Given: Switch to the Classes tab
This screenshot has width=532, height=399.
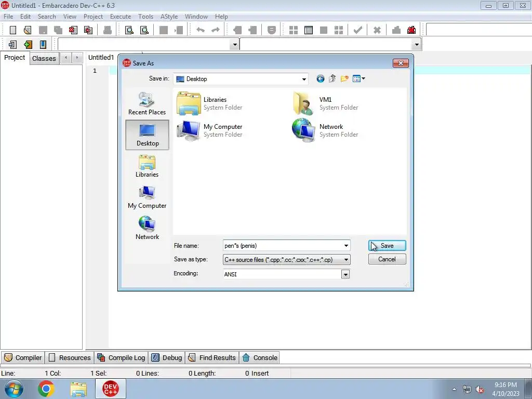Looking at the screenshot, I should coord(44,58).
